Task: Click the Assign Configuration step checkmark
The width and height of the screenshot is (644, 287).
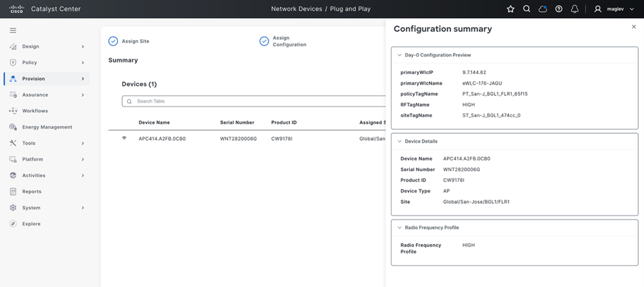Action: 264,41
